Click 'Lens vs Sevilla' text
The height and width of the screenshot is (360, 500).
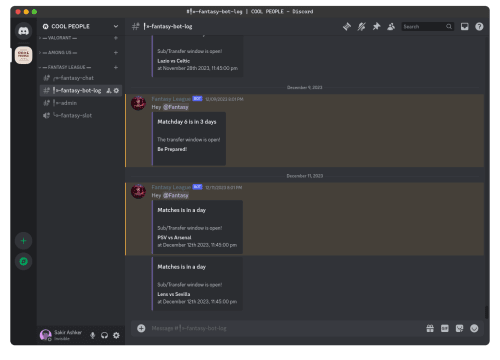(x=174, y=294)
